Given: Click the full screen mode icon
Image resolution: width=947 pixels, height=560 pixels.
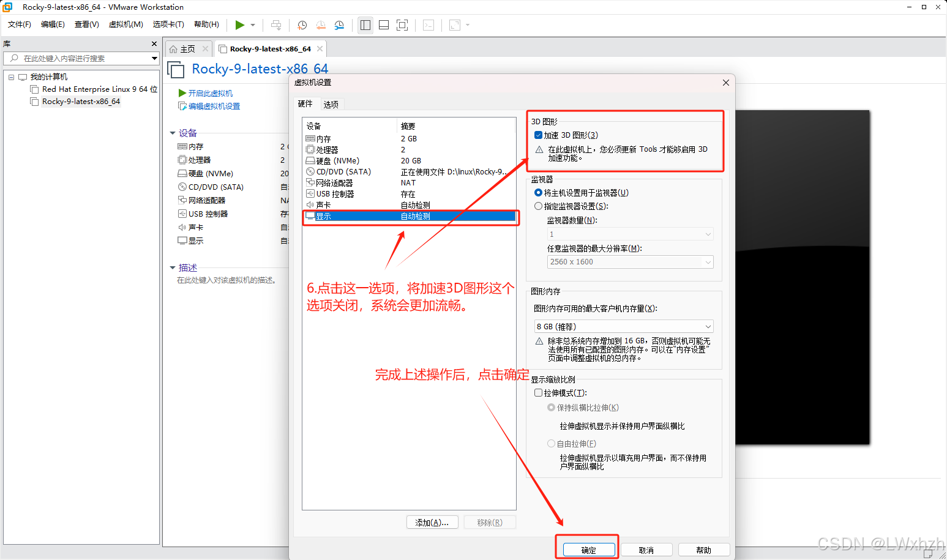Looking at the screenshot, I should pyautogui.click(x=402, y=25).
